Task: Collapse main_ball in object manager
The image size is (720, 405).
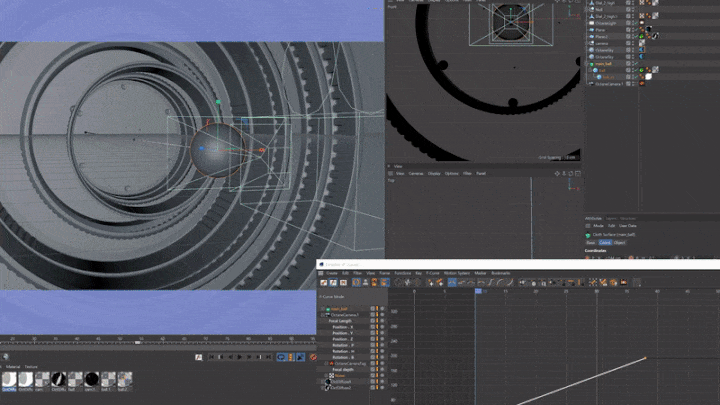Action: click(587, 63)
